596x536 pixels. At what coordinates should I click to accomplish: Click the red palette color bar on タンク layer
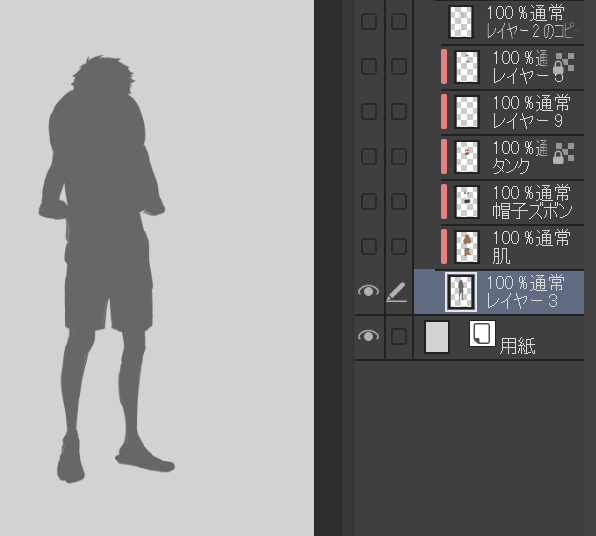tap(444, 156)
